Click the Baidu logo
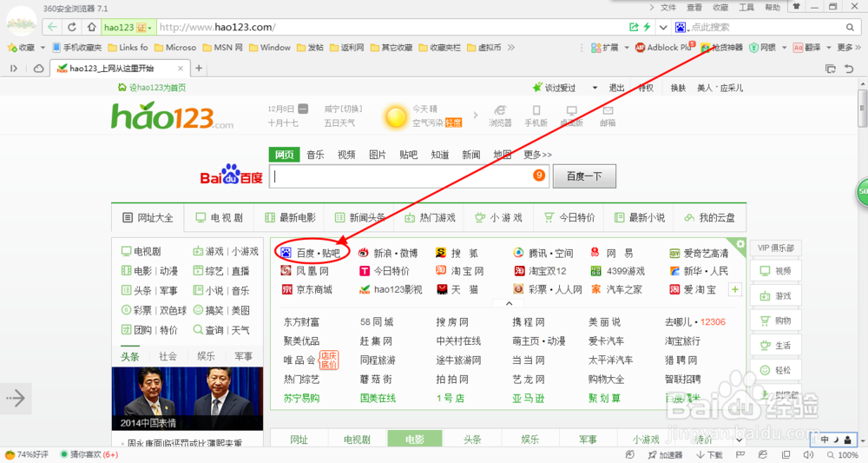Screen dimensions: 868x463 coord(232,175)
